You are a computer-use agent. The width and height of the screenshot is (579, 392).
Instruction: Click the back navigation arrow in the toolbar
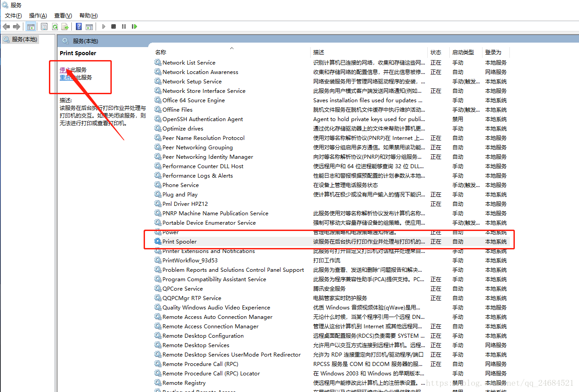coord(6,26)
